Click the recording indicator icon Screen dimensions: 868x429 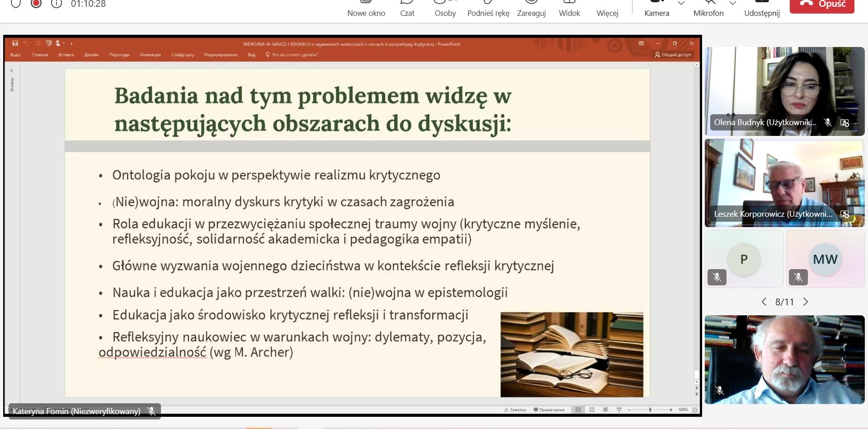pos(36,4)
